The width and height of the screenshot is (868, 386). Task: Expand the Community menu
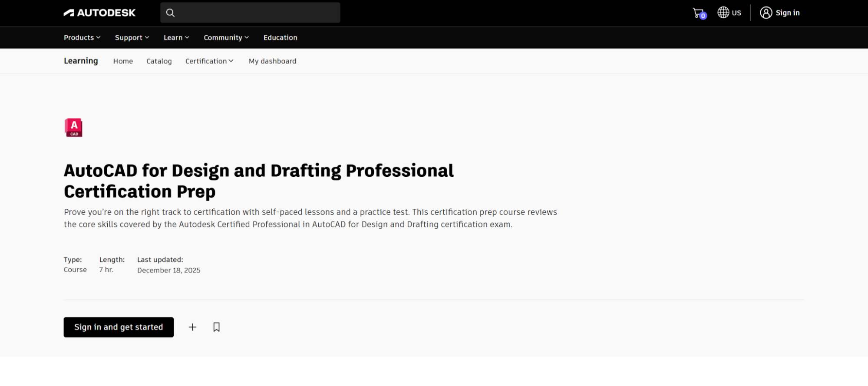tap(226, 38)
